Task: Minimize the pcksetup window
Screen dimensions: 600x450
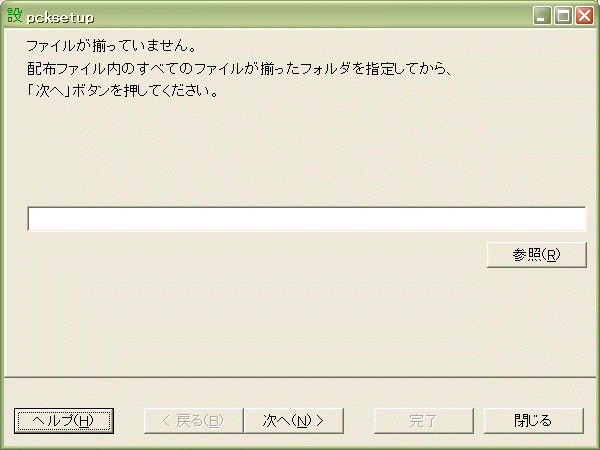Action: tap(542, 16)
